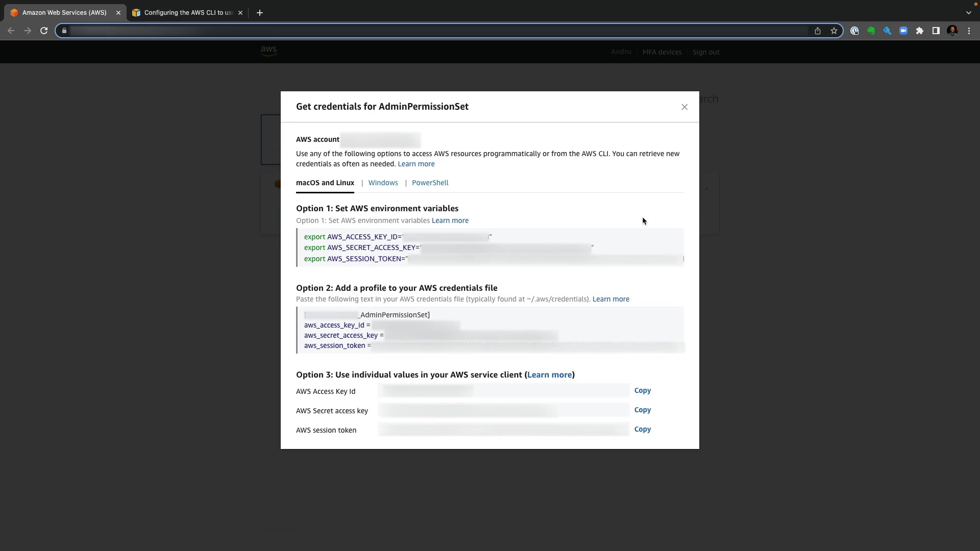Click the AWS Access Key Id field
980x551 pixels.
click(503, 391)
